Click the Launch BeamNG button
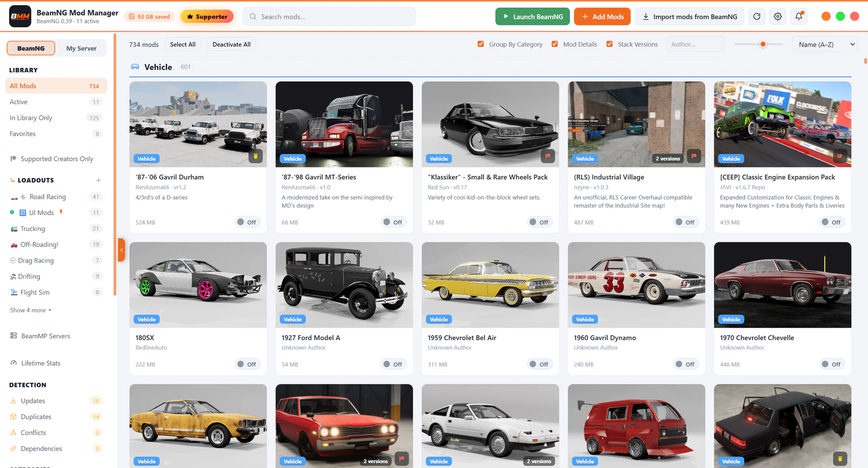Viewport: 868px width, 468px height. click(532, 17)
